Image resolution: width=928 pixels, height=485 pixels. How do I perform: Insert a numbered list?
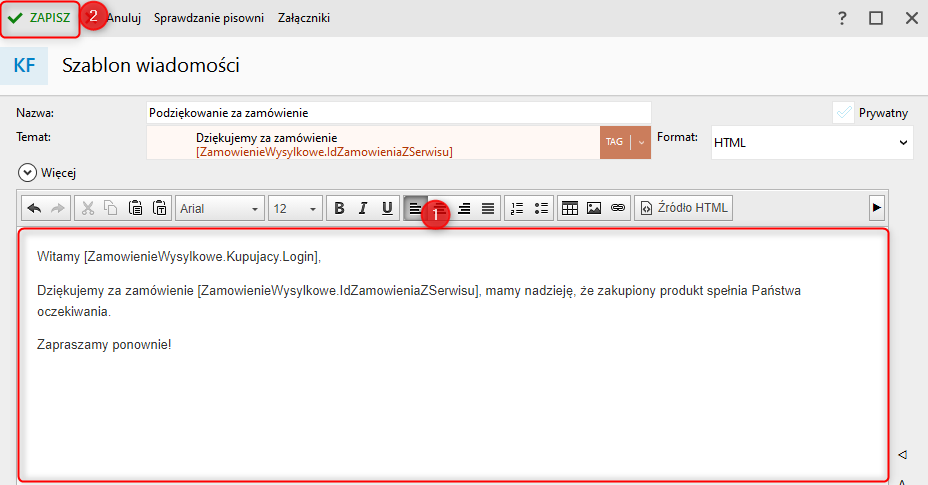coord(517,208)
